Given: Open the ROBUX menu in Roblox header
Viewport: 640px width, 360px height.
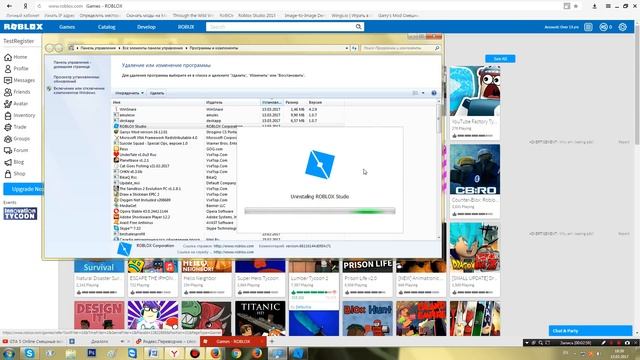Looking at the screenshot, I should (186, 27).
